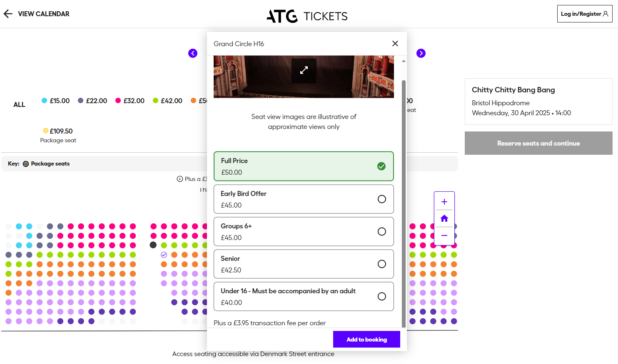The width and height of the screenshot is (618, 364).
Task: Click the fullscreen expand icon on seat view image
Action: [304, 70]
